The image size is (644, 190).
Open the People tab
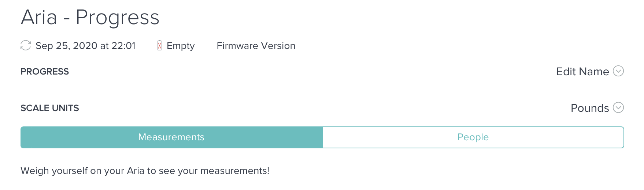point(473,137)
